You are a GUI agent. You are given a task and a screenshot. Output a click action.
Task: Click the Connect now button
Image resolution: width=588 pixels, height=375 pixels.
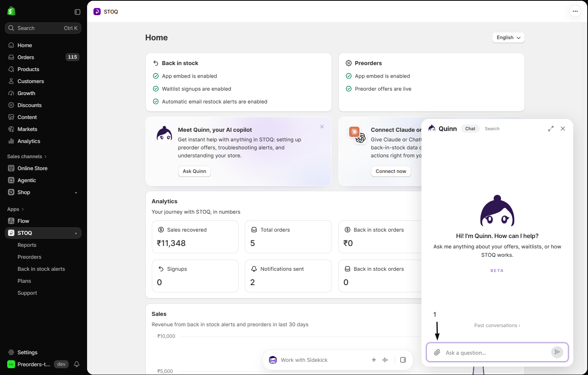[391, 171]
